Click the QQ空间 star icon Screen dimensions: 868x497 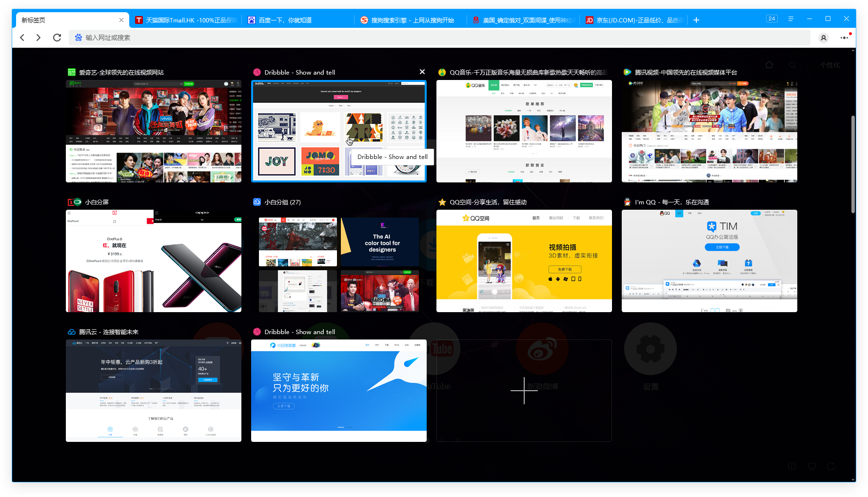(x=442, y=202)
